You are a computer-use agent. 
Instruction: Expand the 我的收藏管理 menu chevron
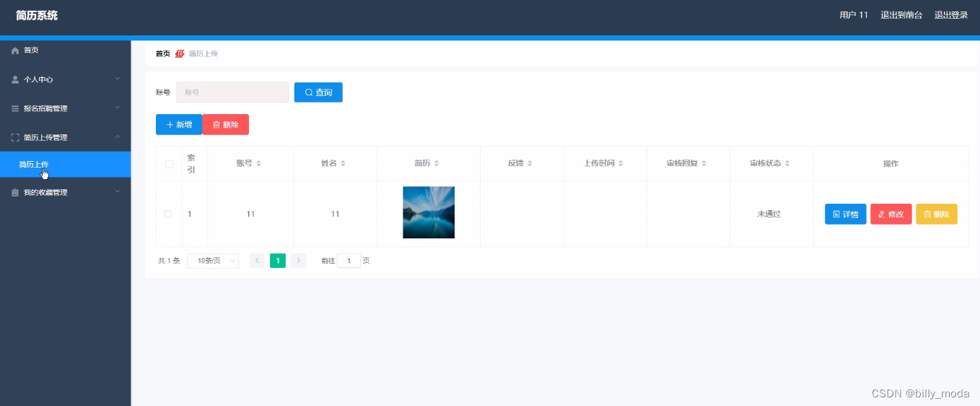click(x=118, y=192)
